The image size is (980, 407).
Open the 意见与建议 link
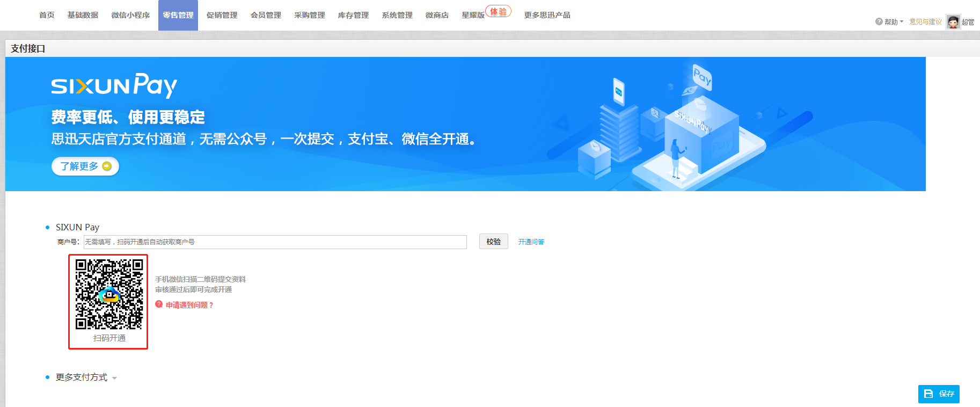[926, 21]
